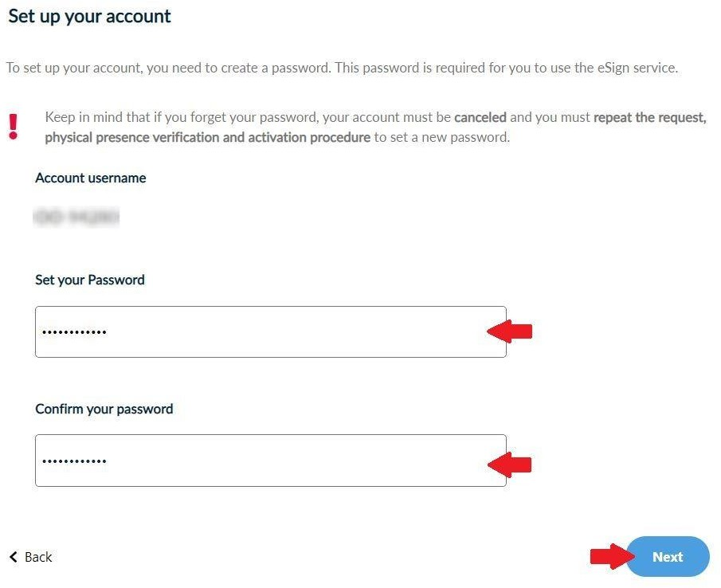Select the blurred account username value
The image size is (721, 588).
[76, 216]
